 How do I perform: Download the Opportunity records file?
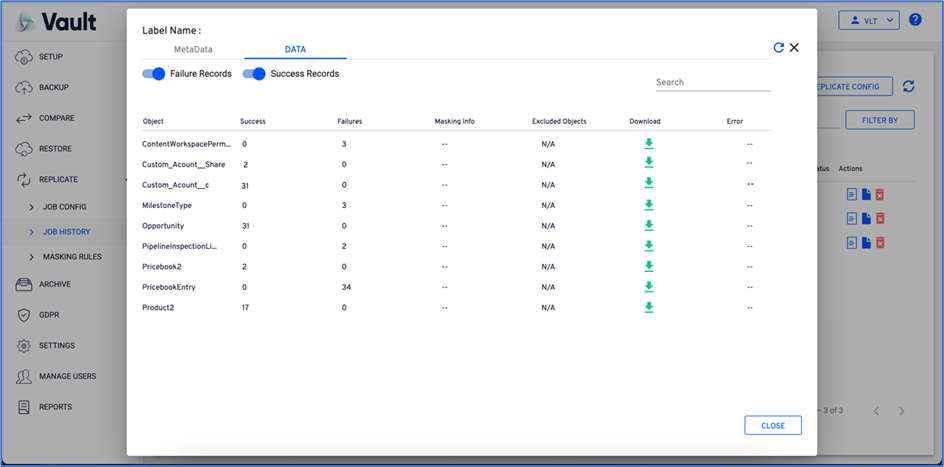coord(648,225)
